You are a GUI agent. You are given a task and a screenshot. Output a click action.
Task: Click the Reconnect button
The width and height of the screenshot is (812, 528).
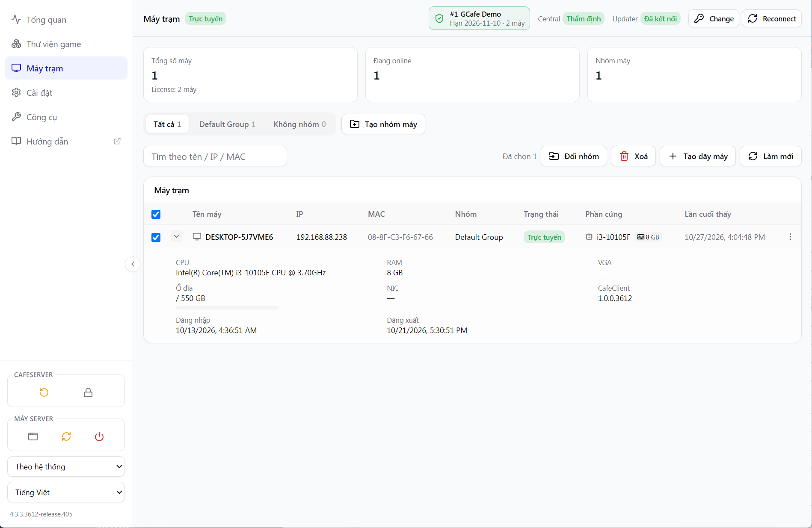coord(771,19)
